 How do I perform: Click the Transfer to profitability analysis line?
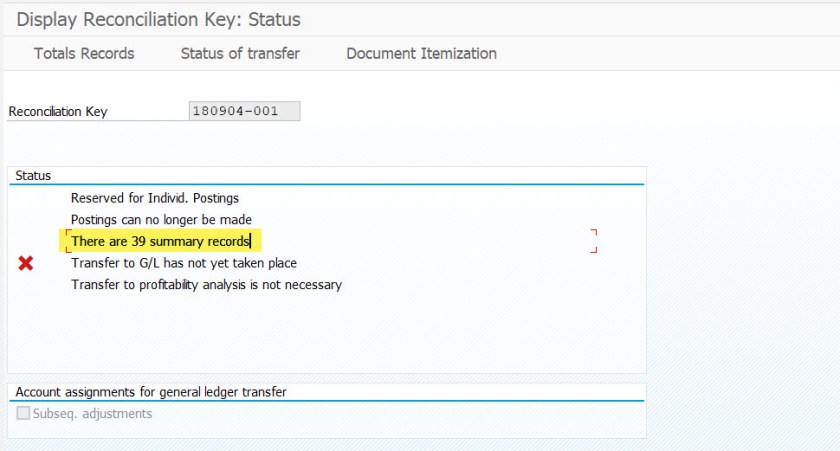(206, 285)
